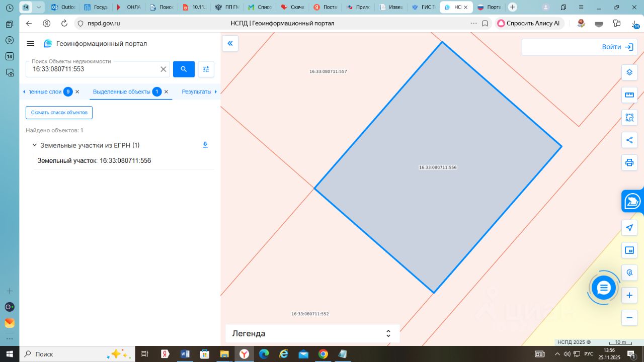Print the map
This screenshot has width=644, height=362.
pyautogui.click(x=629, y=163)
